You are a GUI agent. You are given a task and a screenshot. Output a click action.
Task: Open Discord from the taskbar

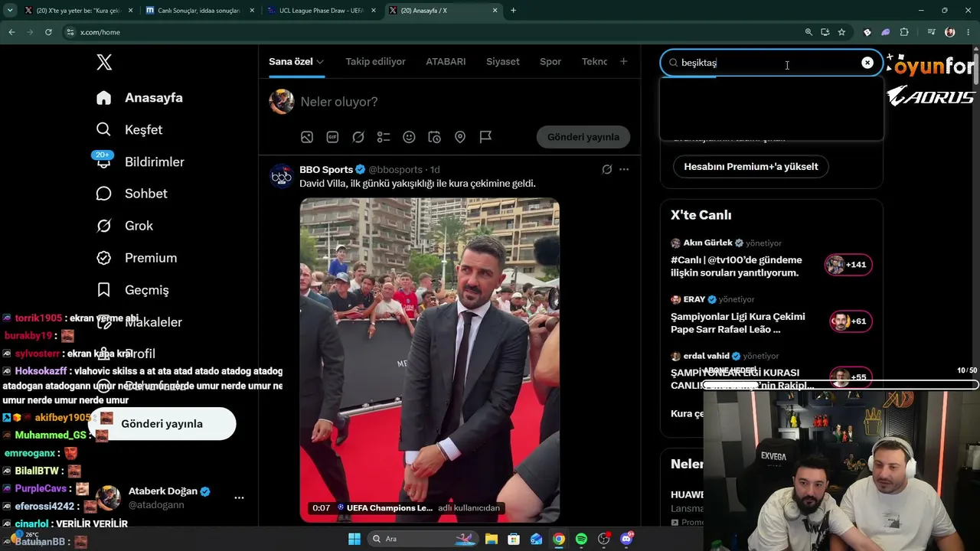(627, 539)
